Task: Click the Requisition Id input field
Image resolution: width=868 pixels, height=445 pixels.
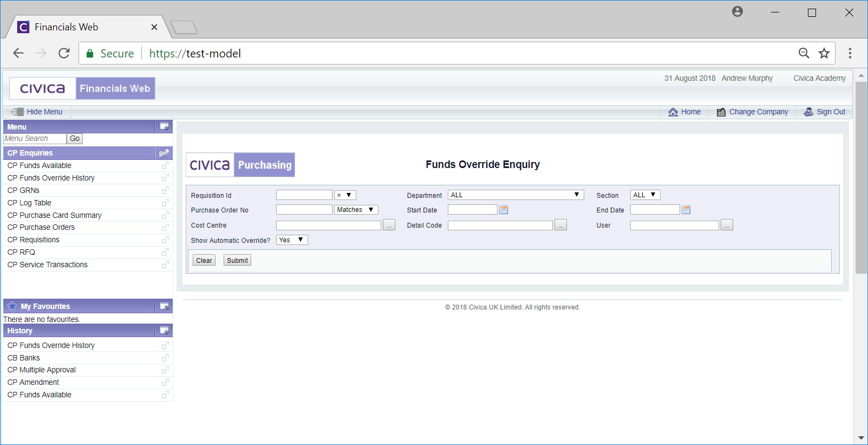Action: (304, 195)
